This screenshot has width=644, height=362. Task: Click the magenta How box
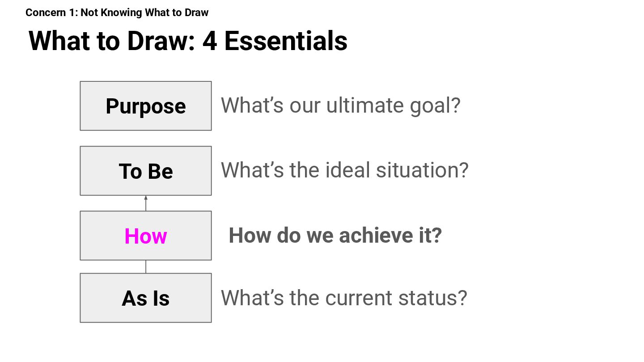click(x=146, y=236)
